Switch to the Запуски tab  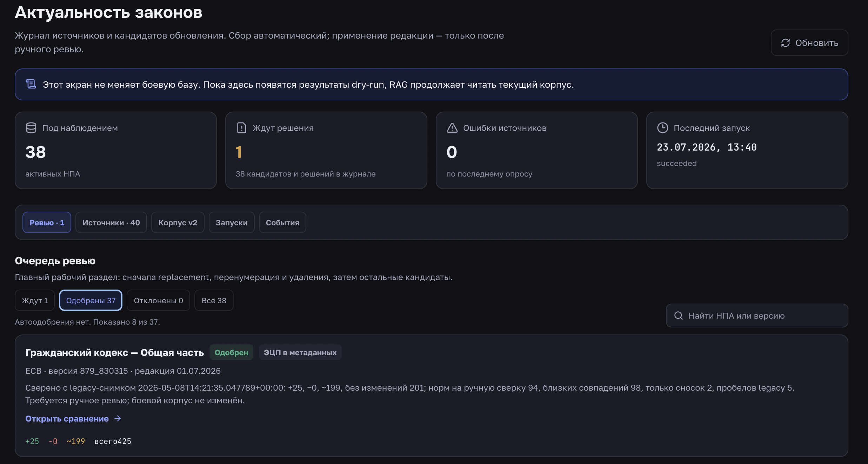232,223
